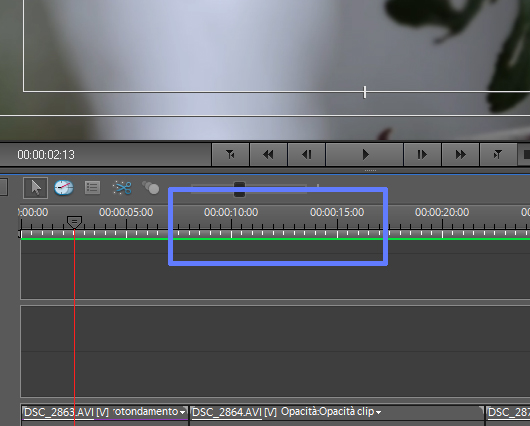Open effect dropdown on DSC_2863.AVI clip
This screenshot has height=426, width=530.
pyautogui.click(x=183, y=412)
